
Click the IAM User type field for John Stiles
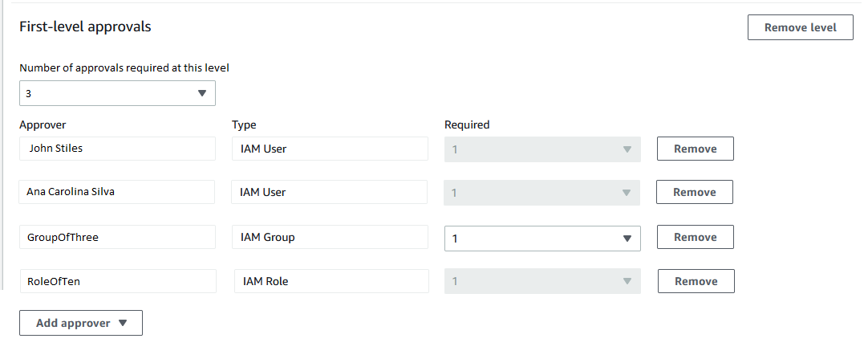[329, 149]
